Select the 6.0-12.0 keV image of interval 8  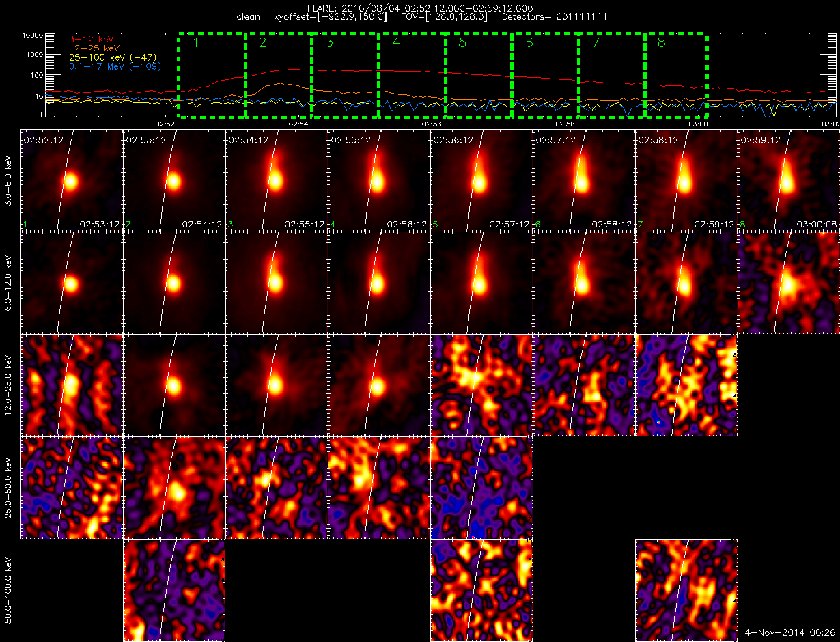coord(789,283)
